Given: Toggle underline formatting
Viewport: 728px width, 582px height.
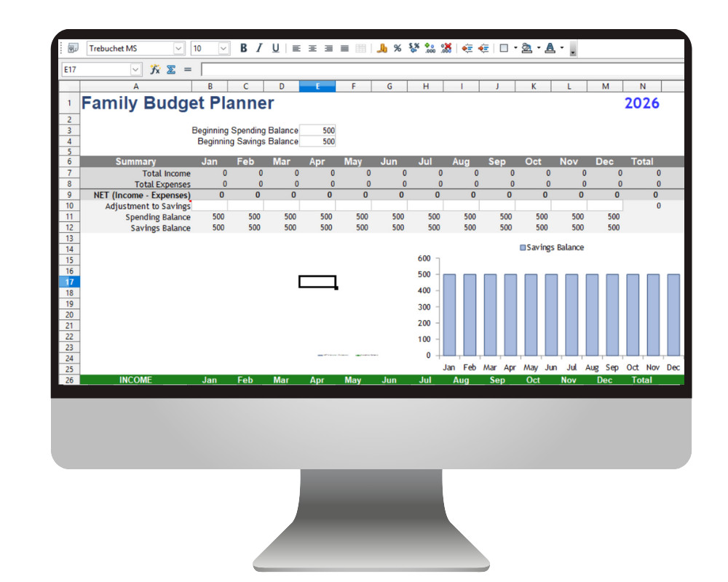Looking at the screenshot, I should click(274, 48).
